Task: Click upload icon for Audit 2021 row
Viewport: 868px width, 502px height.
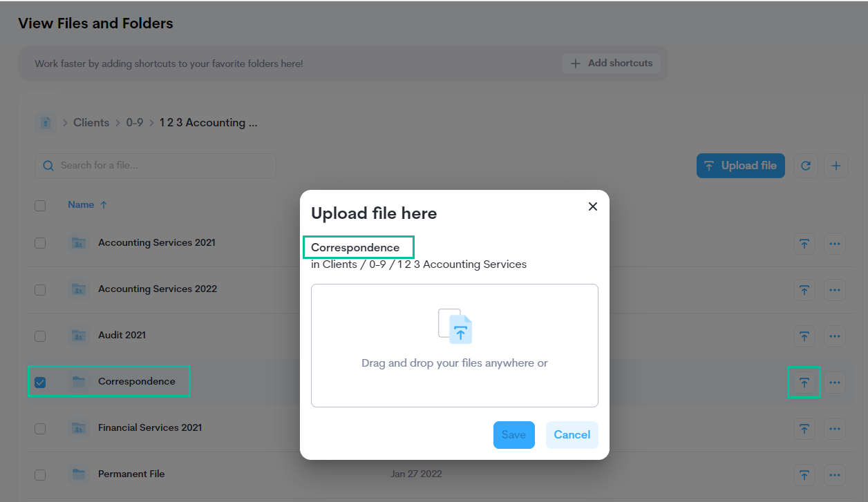Action: coord(804,336)
